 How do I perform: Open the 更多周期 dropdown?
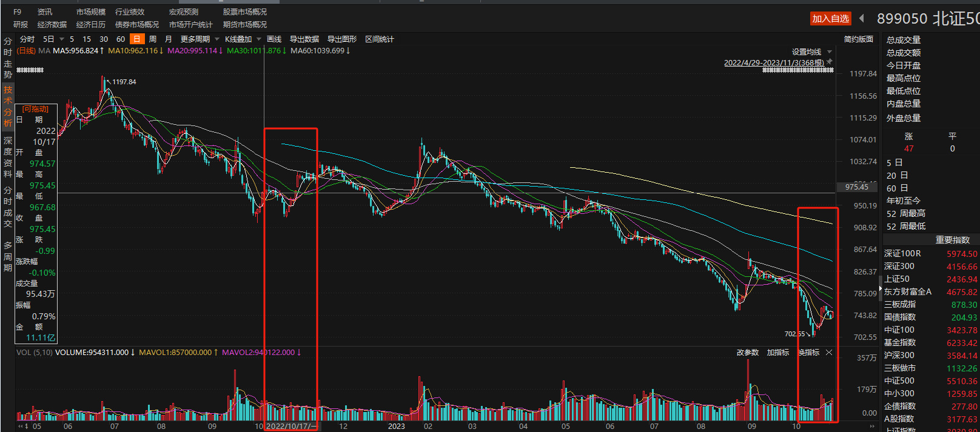(x=200, y=39)
